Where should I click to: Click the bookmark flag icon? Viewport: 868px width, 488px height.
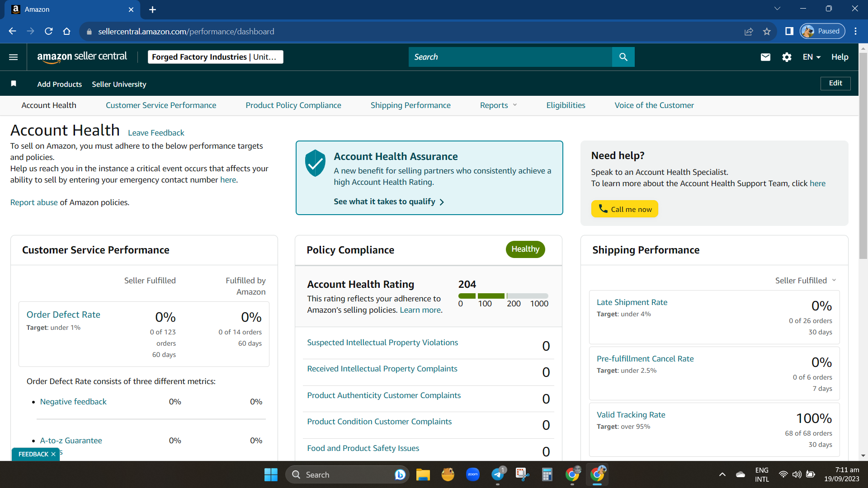[x=14, y=84]
